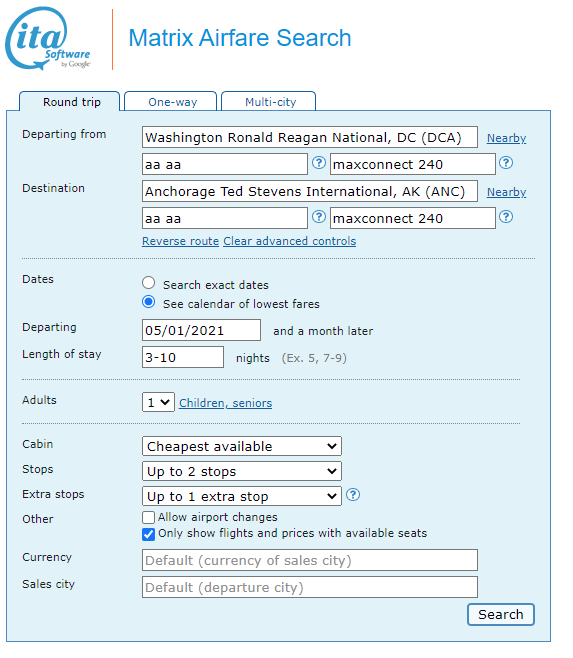
Task: Open the Adults count dropdown
Action: pos(158,402)
